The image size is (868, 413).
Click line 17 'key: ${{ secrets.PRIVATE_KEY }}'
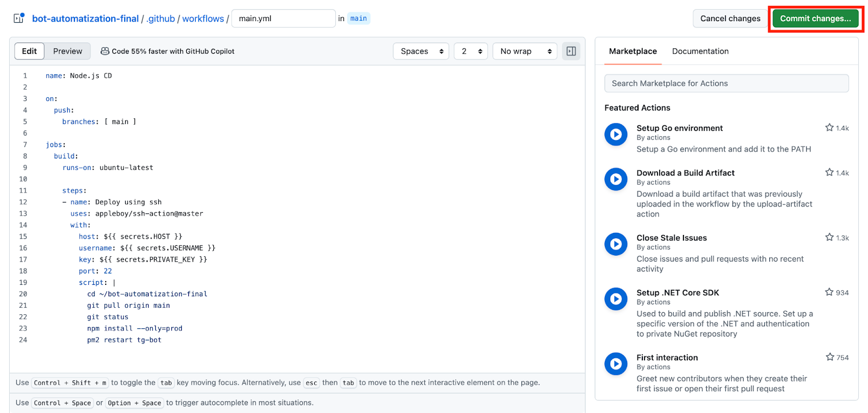click(143, 259)
